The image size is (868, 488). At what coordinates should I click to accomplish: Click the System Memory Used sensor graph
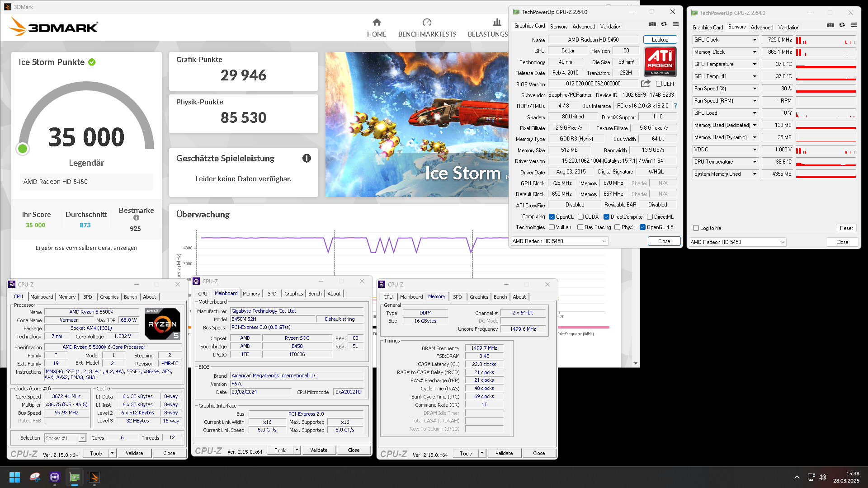coord(826,174)
